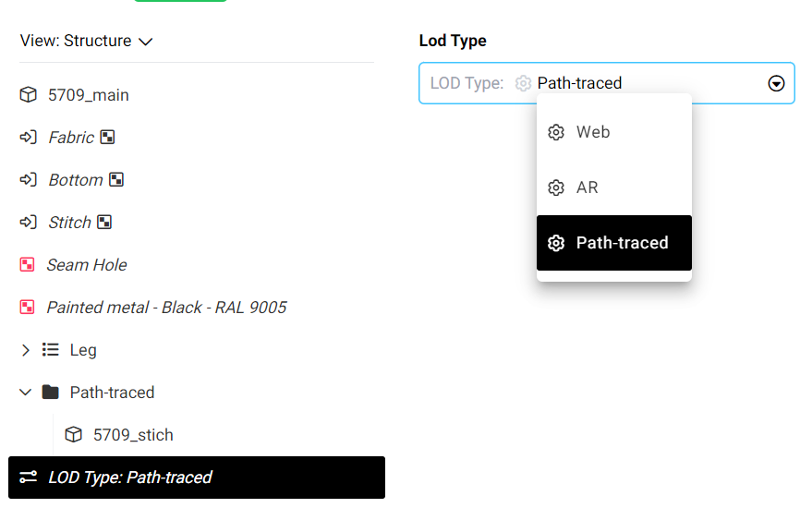Click the cube icon beside 5709_main
Viewport: 800px width, 532px height.
click(x=29, y=95)
